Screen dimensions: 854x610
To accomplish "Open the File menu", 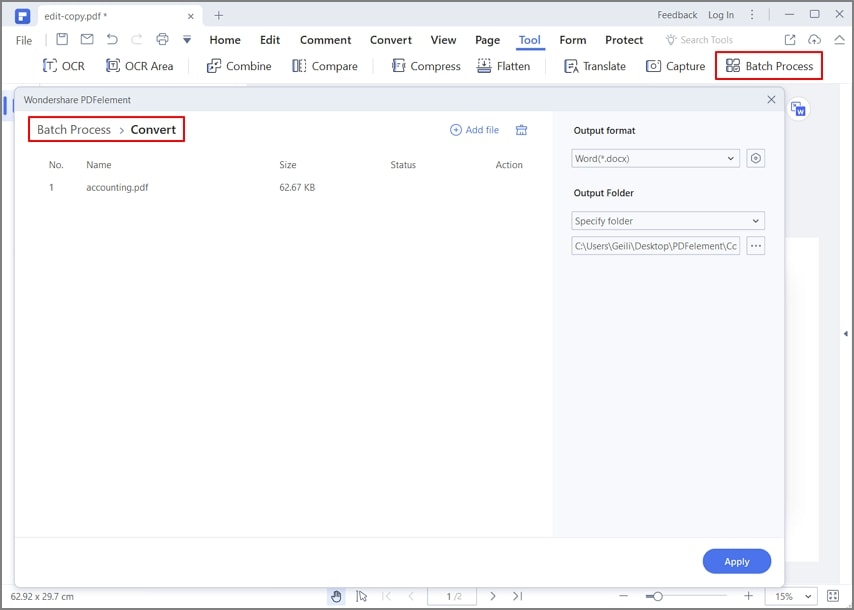I will 24,40.
